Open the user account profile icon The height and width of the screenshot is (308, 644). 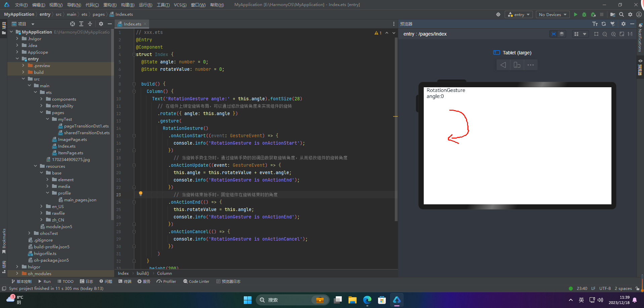tap(639, 14)
